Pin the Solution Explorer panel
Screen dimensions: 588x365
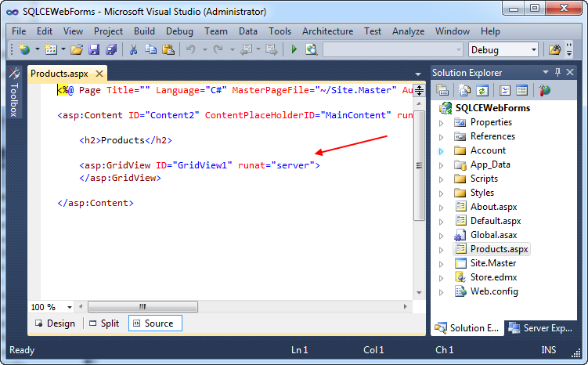pyautogui.click(x=557, y=72)
